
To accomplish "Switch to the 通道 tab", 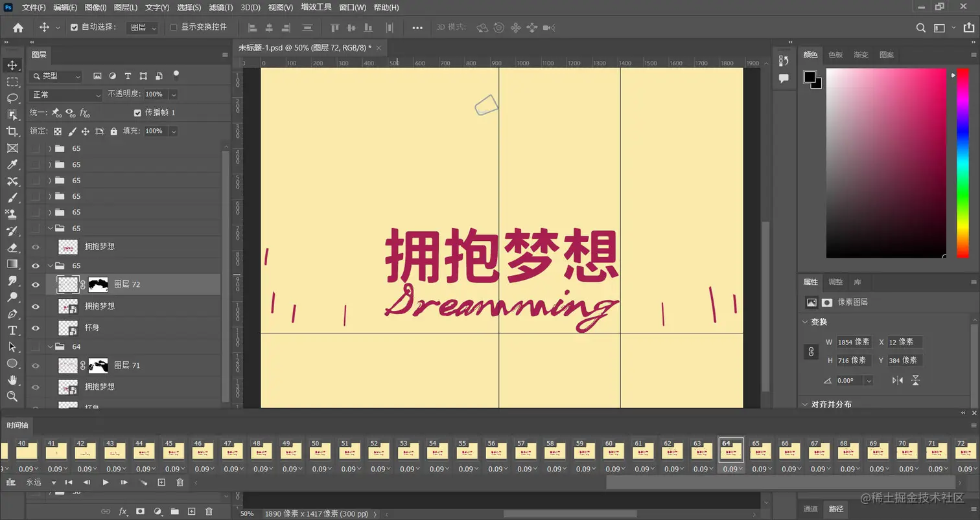I will (x=811, y=509).
